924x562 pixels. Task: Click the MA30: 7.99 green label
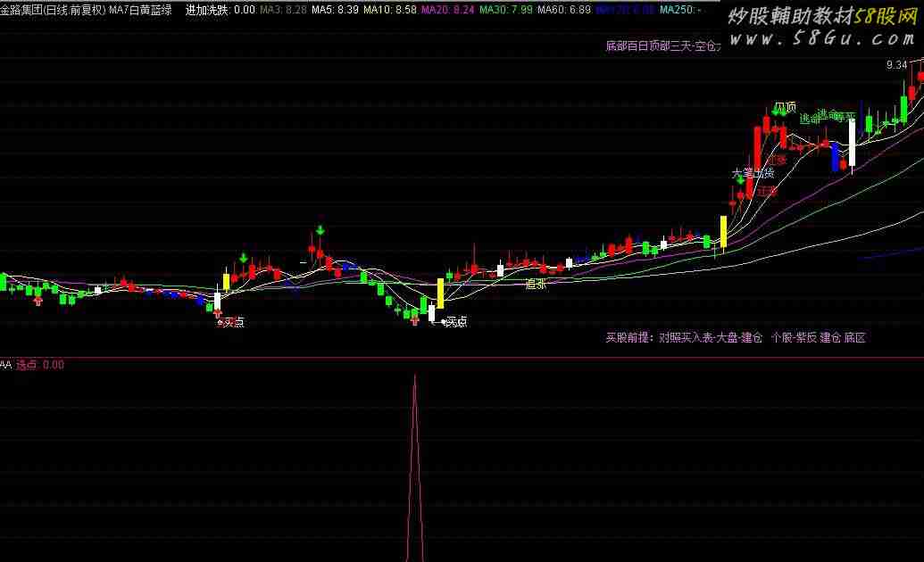click(505, 10)
